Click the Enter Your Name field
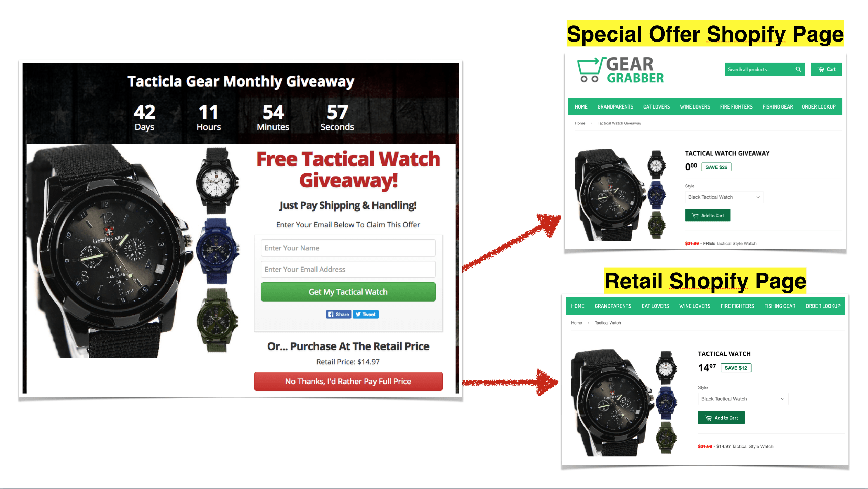 [348, 248]
